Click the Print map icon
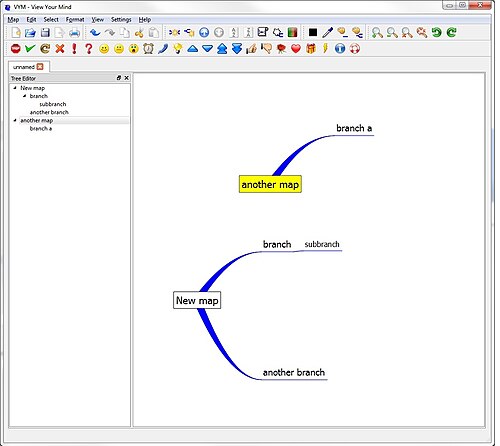This screenshot has width=500, height=446. pyautogui.click(x=74, y=32)
